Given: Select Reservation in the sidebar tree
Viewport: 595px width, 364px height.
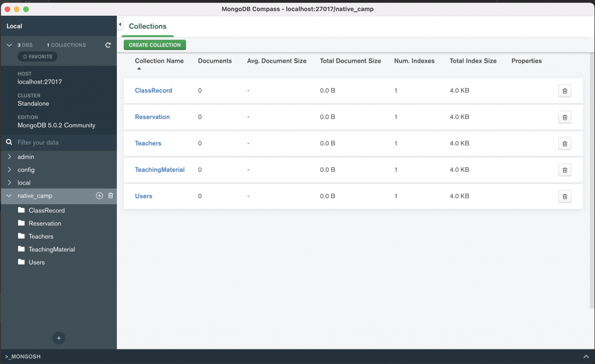Looking at the screenshot, I should coord(45,224).
